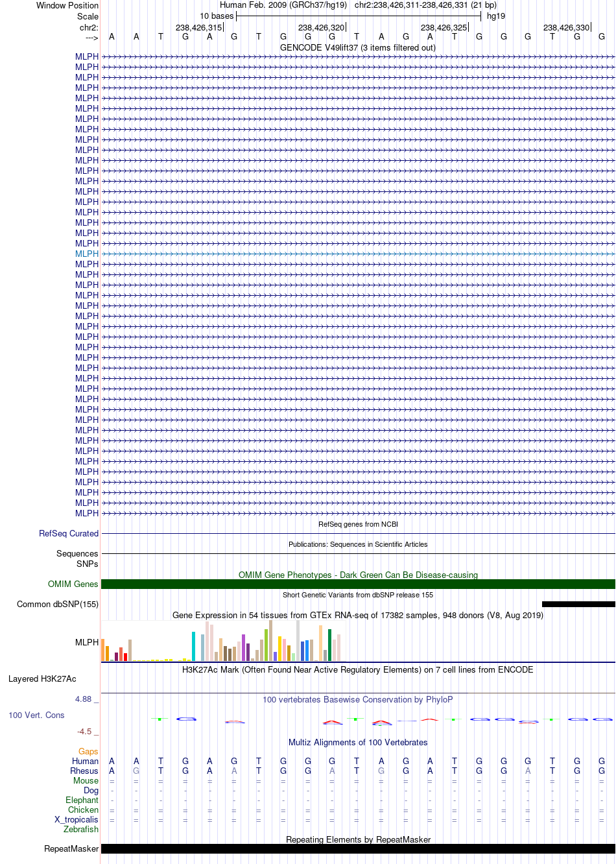Click the Window Position label
Screen dimensions: 616x864
(x=67, y=5)
